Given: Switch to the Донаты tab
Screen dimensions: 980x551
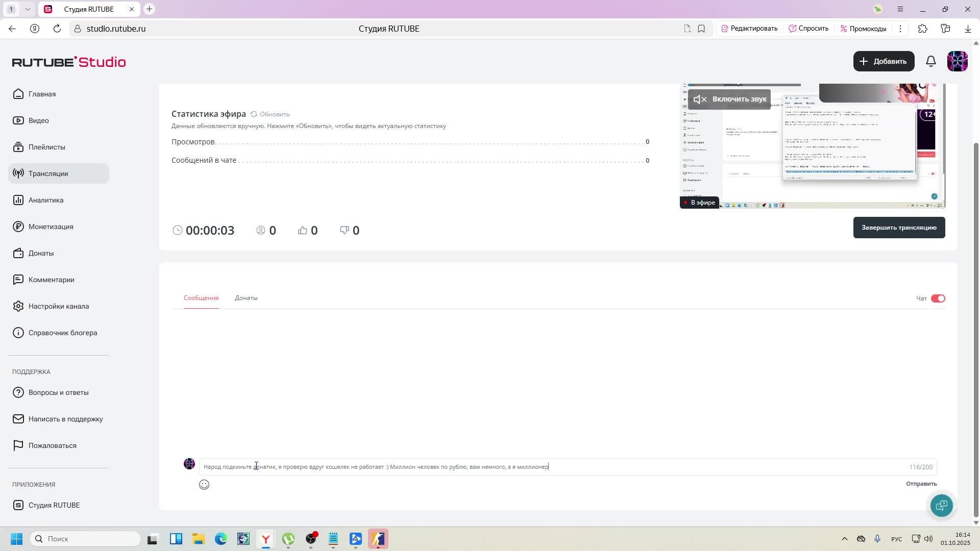Looking at the screenshot, I should 246,298.
